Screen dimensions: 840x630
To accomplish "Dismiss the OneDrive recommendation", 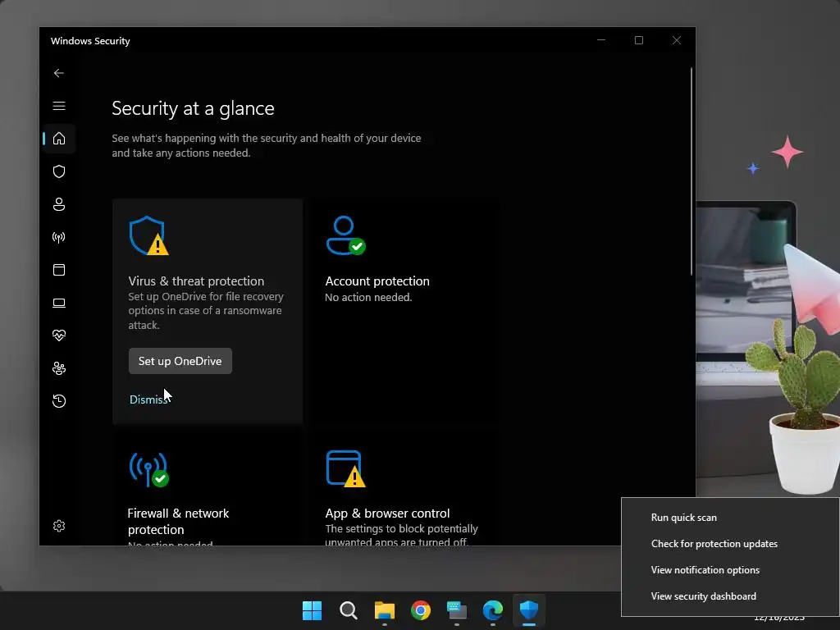I will coord(148,399).
